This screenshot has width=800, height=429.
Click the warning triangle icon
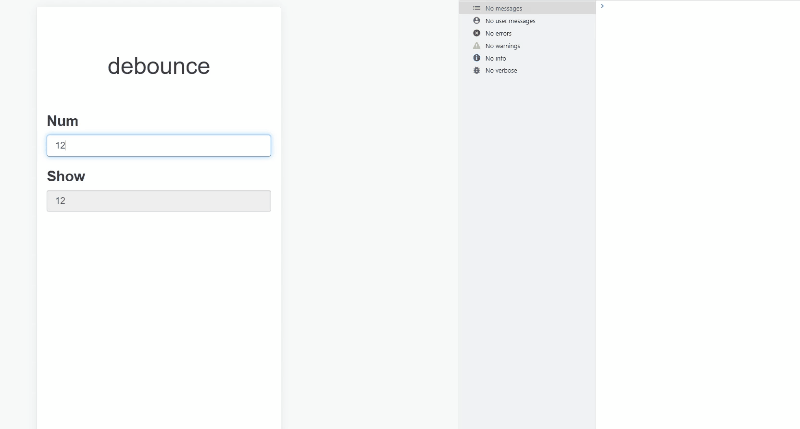477,45
